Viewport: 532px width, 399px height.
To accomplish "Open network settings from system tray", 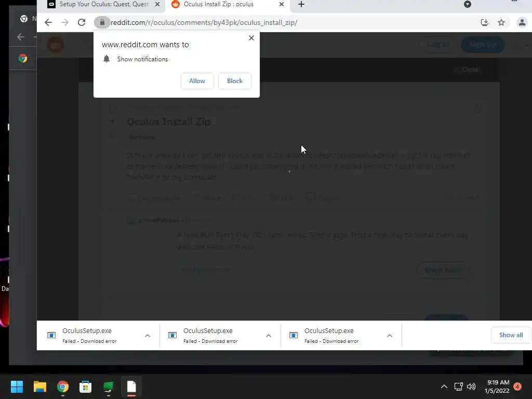I will [x=458, y=387].
